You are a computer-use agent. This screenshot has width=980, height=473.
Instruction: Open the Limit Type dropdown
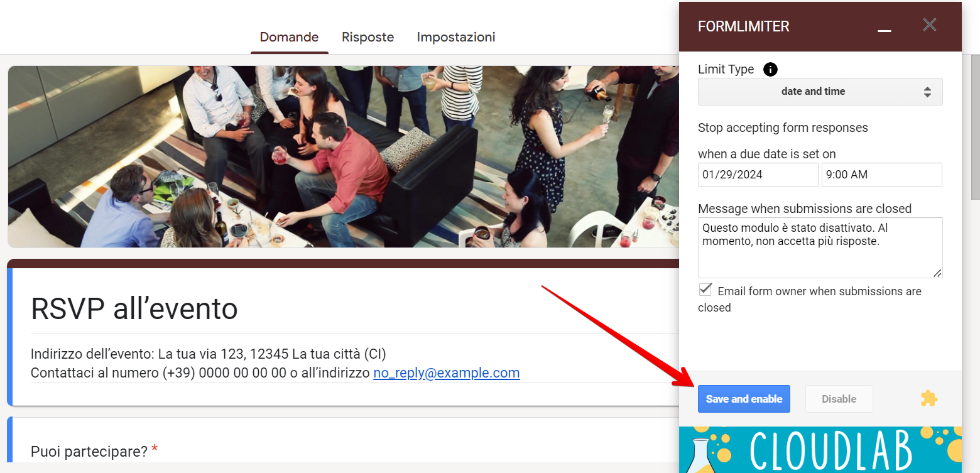tap(820, 92)
